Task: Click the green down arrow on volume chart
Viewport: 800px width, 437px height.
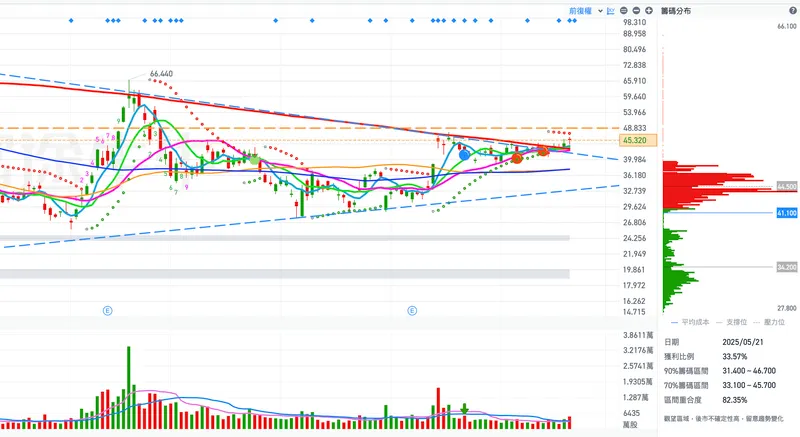Action: [464, 408]
